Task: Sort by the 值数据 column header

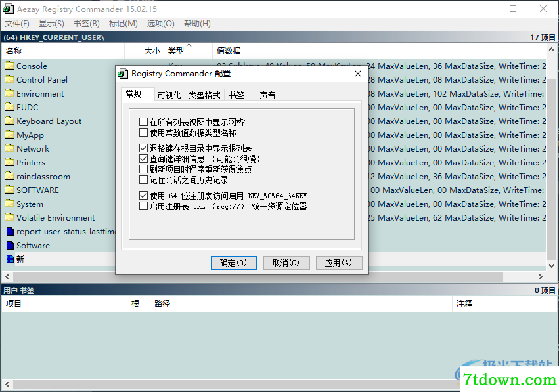Action: (x=379, y=51)
